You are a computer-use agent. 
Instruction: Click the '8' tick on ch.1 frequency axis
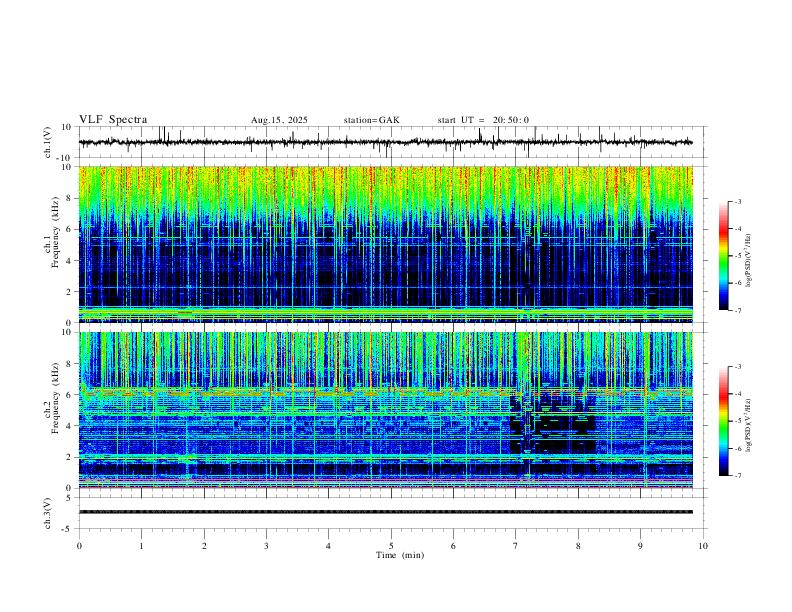point(69,198)
